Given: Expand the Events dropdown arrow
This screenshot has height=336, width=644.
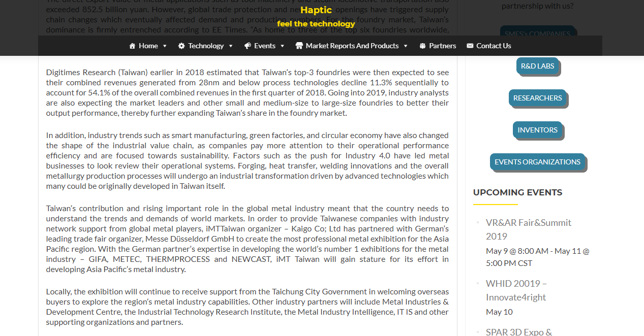Looking at the screenshot, I should click(283, 46).
